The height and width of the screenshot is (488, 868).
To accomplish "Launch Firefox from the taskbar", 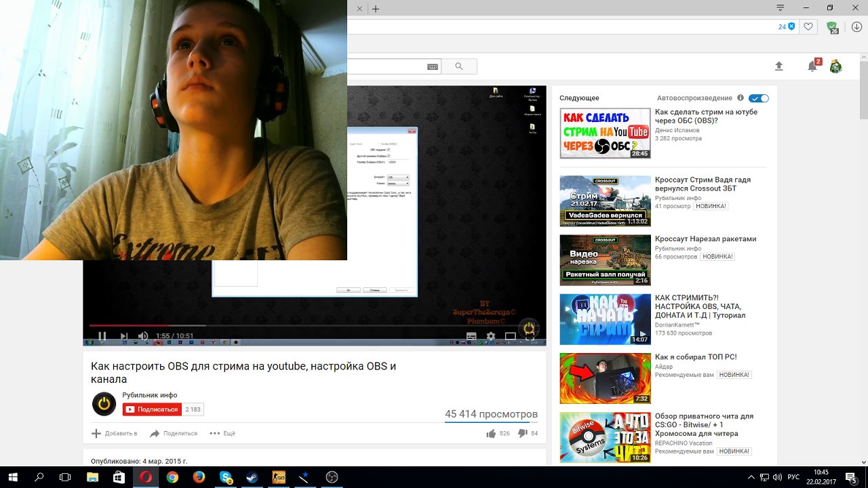I will click(x=199, y=477).
